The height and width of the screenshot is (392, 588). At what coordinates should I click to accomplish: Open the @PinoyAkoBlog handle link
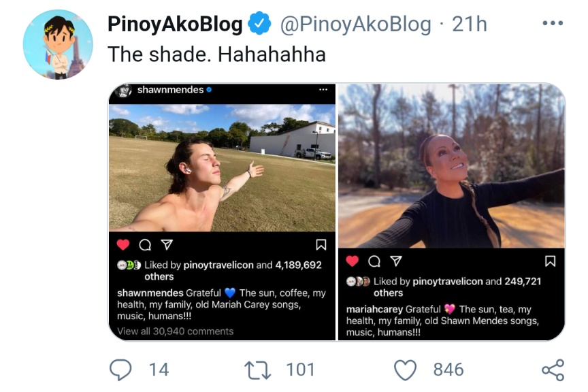coord(356,24)
